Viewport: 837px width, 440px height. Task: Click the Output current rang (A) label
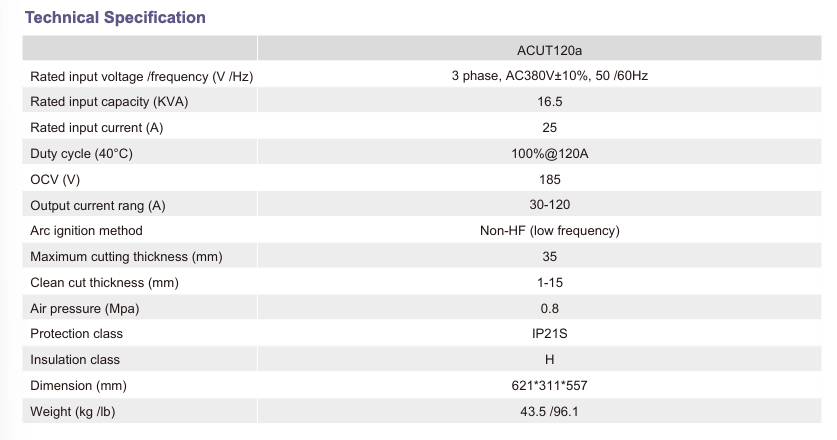tap(98, 206)
